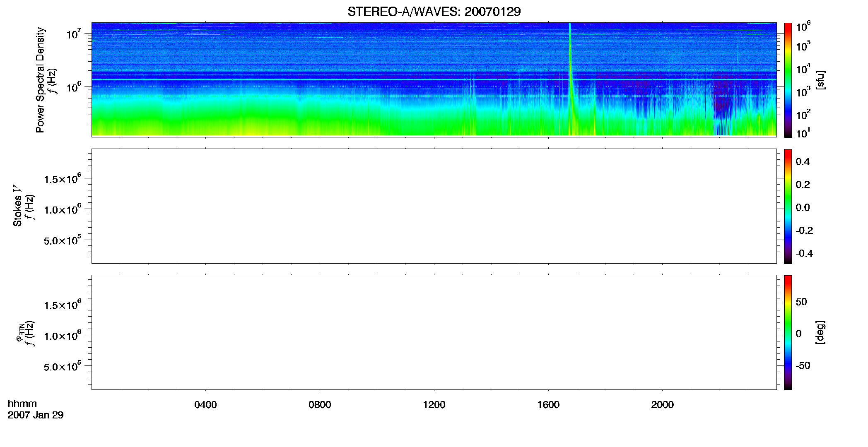Click the Stokes V axis label

click(x=17, y=206)
